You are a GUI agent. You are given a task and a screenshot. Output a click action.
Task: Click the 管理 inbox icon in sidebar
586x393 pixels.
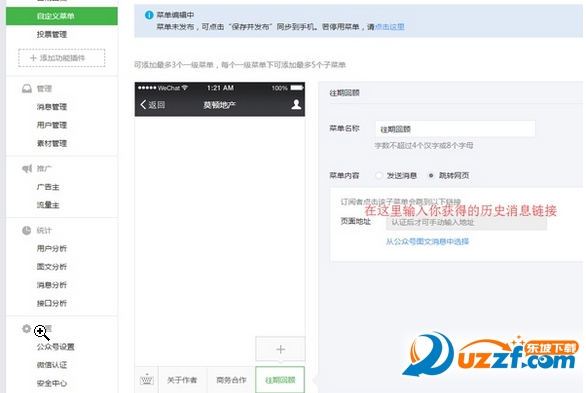27,89
